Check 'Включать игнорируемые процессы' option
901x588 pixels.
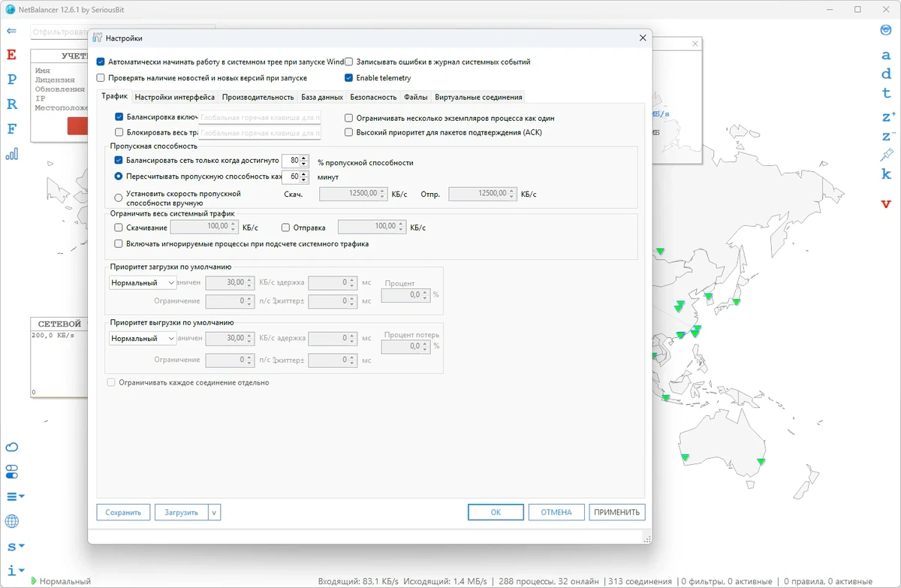[x=119, y=243]
